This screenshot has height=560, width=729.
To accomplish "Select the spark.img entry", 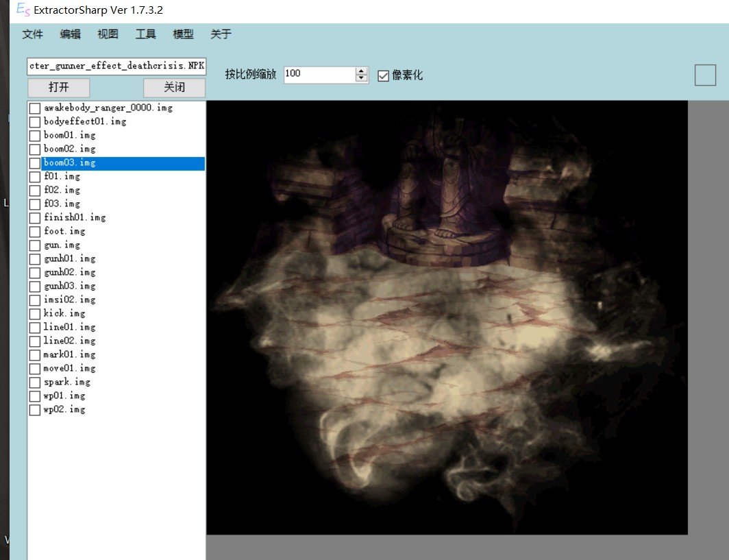I will (67, 382).
